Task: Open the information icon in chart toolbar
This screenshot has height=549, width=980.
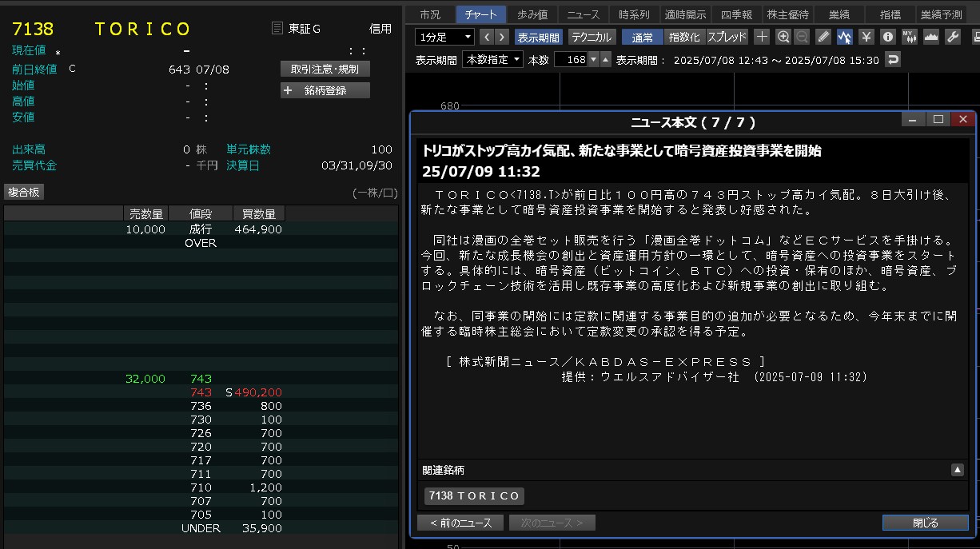Action: [887, 37]
